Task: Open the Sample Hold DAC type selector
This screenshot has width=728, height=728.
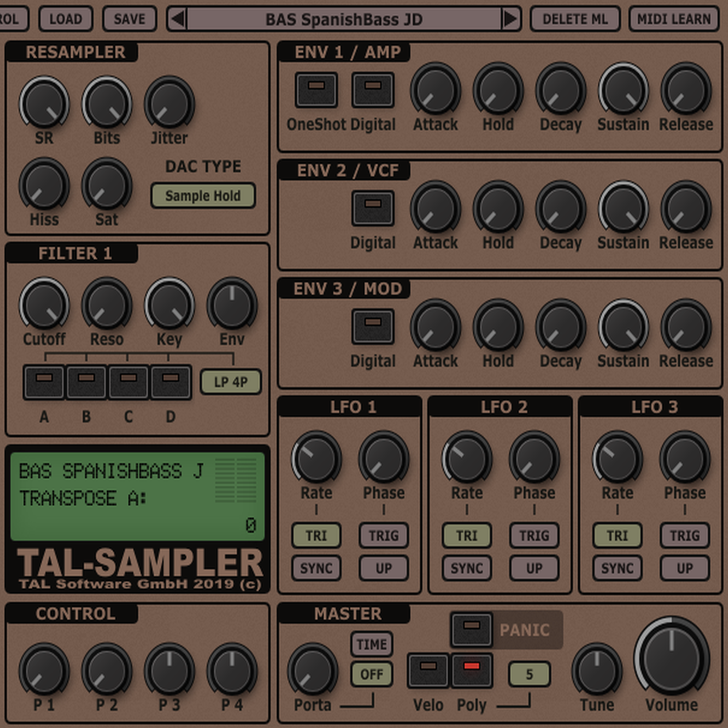Action: coord(203,196)
